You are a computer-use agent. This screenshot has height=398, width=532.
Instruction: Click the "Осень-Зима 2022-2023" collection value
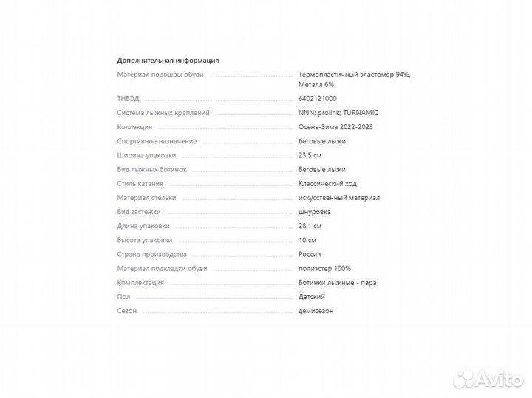(334, 127)
